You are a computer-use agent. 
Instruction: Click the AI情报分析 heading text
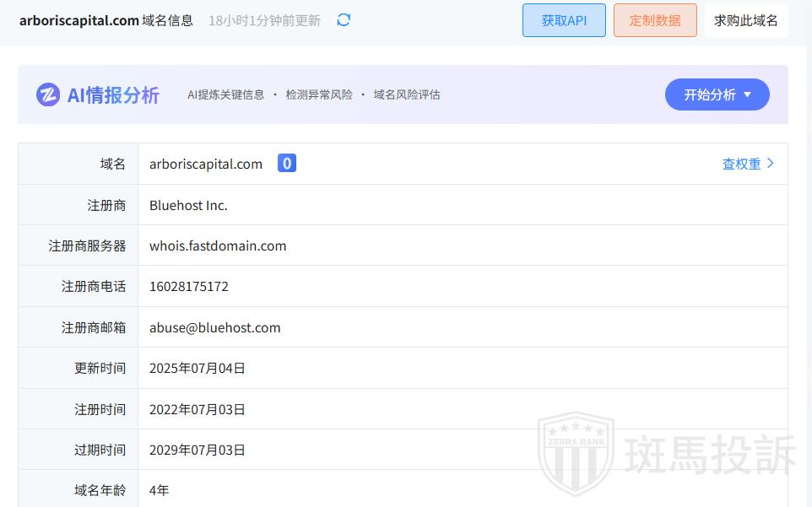[x=113, y=94]
